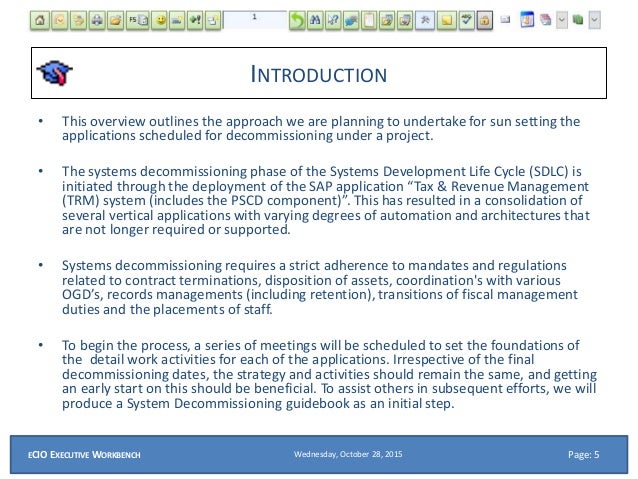Click the printer icon in toolbar
This screenshot has width=638, height=479.
coord(97,20)
